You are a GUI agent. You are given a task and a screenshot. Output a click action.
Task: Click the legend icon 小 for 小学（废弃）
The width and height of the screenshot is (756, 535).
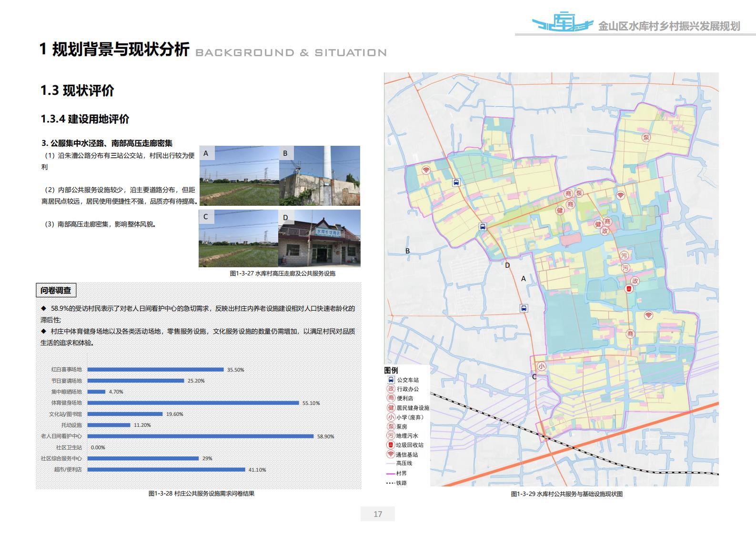[391, 417]
